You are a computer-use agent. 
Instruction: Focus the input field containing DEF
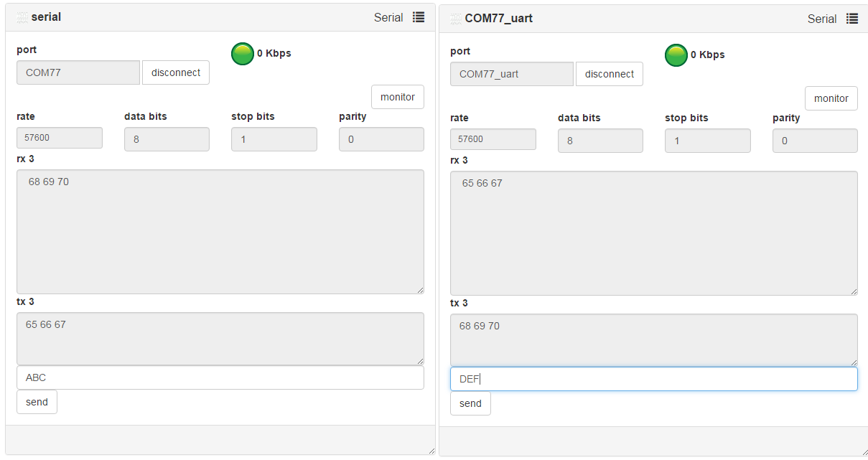[654, 379]
